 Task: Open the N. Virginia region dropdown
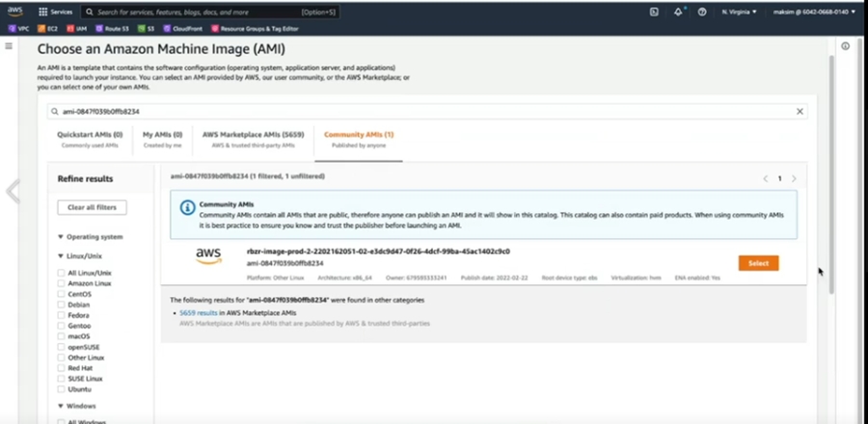pos(739,13)
